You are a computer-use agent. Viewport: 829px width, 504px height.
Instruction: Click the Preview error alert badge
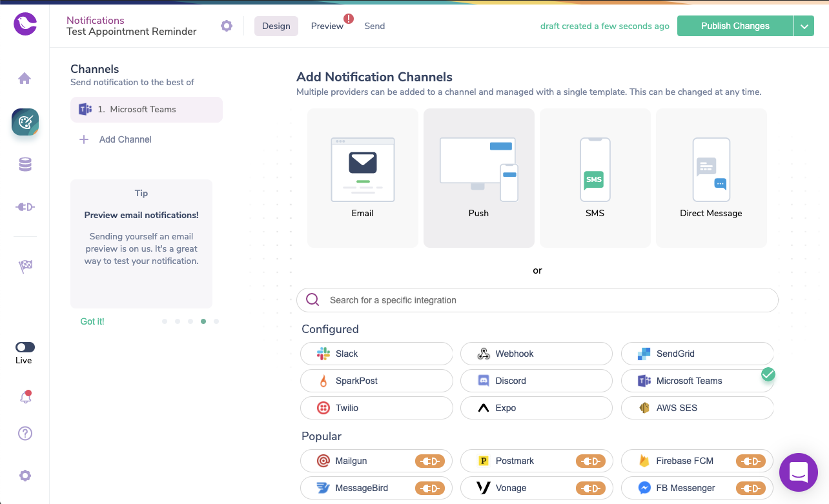pyautogui.click(x=349, y=19)
